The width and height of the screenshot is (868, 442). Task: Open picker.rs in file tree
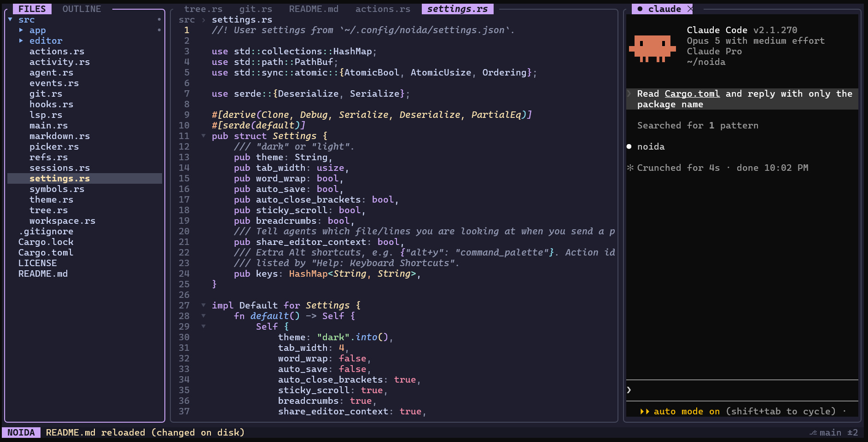(x=54, y=146)
